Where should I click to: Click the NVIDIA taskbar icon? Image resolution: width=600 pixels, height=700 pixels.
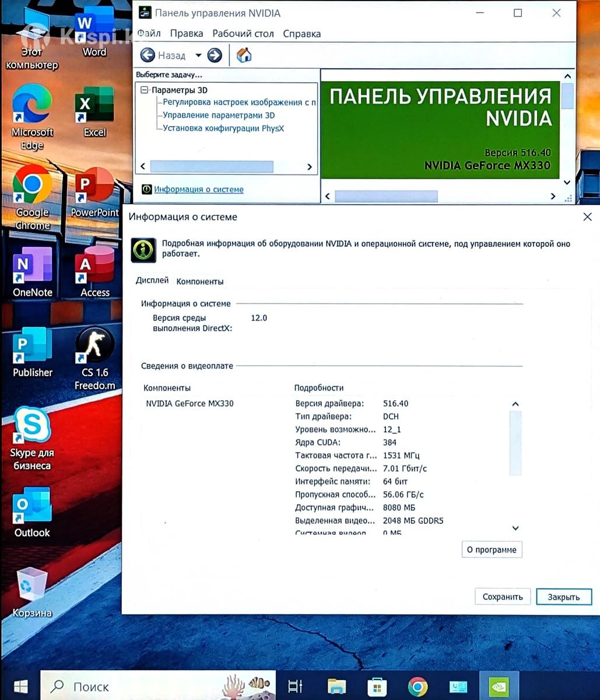(x=499, y=687)
